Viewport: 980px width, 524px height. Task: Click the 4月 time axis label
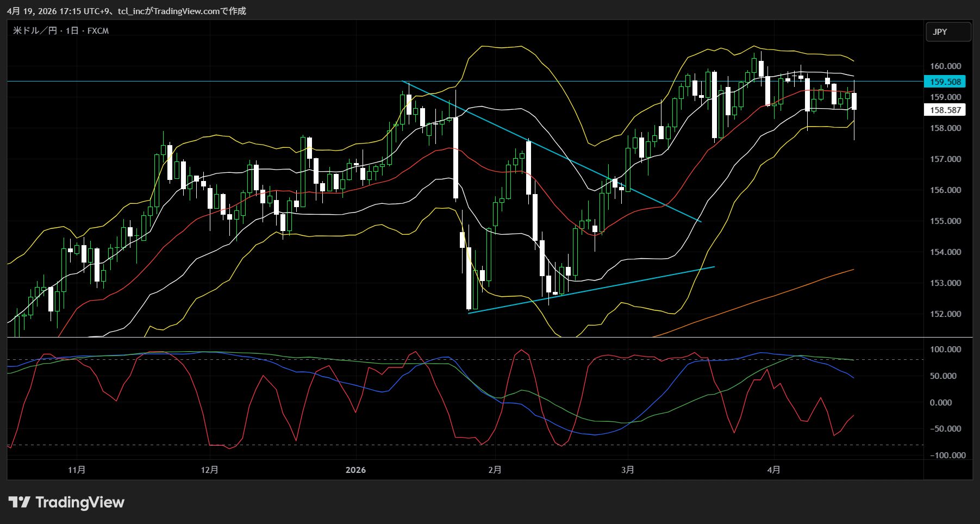773,470
